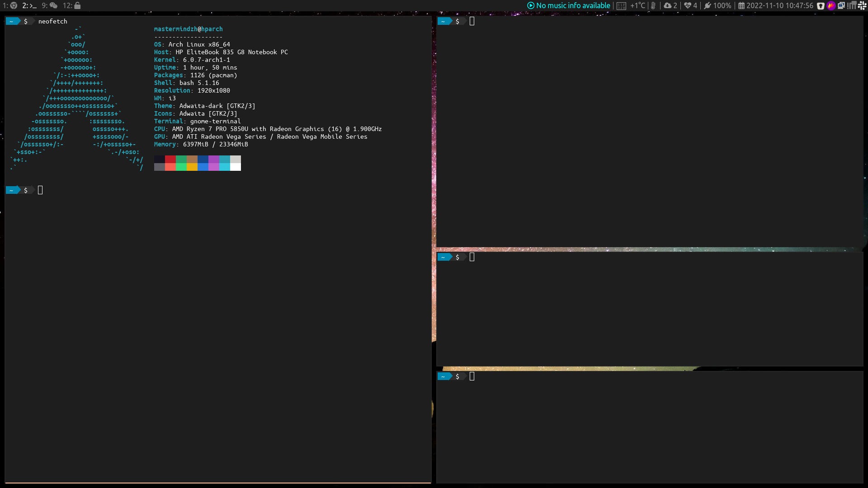This screenshot has height=488, width=868.
Task: Click the 100% battery percentage text
Action: pyautogui.click(x=722, y=5)
